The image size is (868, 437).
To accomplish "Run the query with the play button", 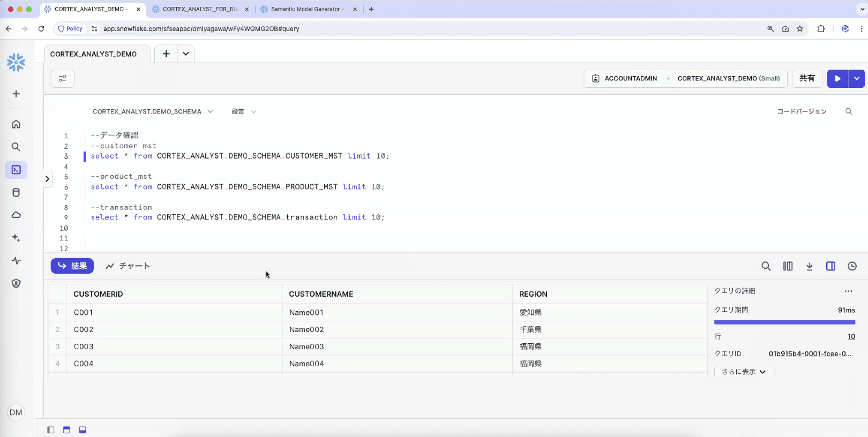I will click(x=838, y=79).
